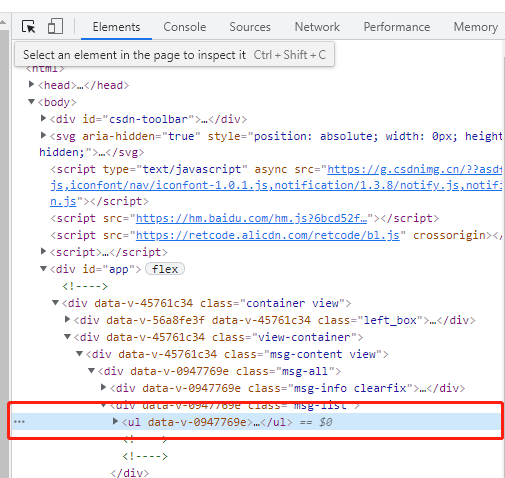
Task: Click the "msg-all" class value
Action: [x=305, y=371]
